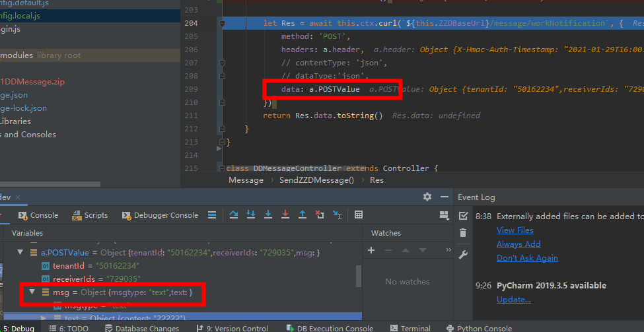Show more watches toolbar actions
This screenshot has height=332, width=644.
(448, 250)
